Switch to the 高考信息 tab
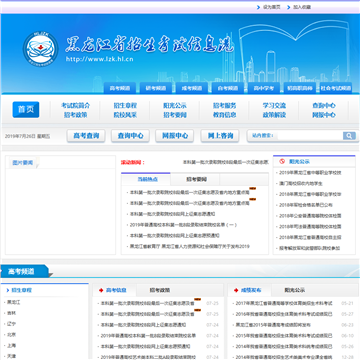Viewport: 360px width, 360px height. click(116, 290)
